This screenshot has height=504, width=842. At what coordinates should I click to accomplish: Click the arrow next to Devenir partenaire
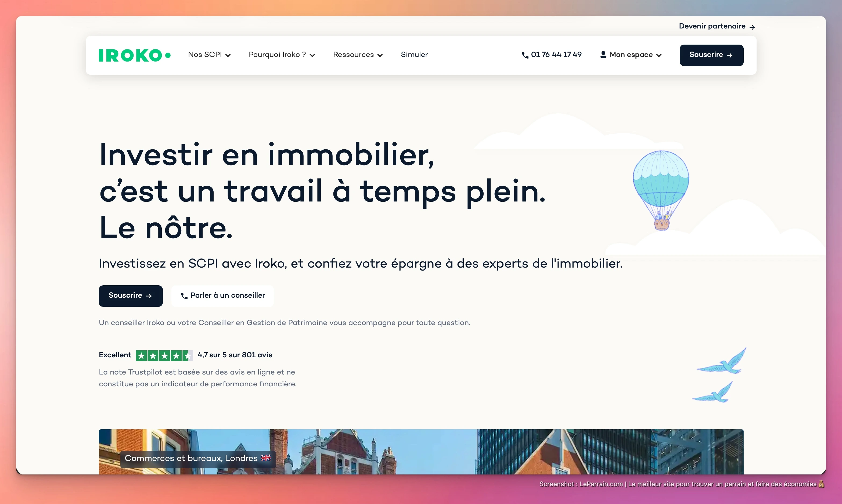[x=752, y=27]
